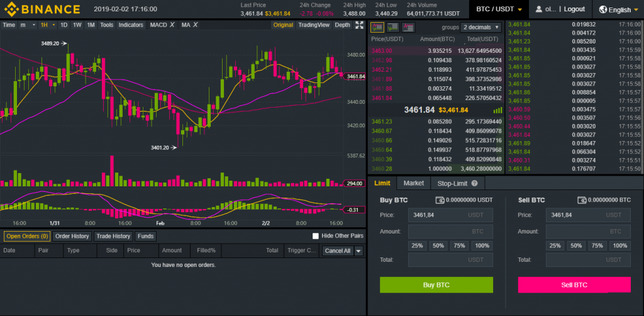Toggle fullscreen chart expand icon
The image size is (644, 316).
[x=359, y=25]
